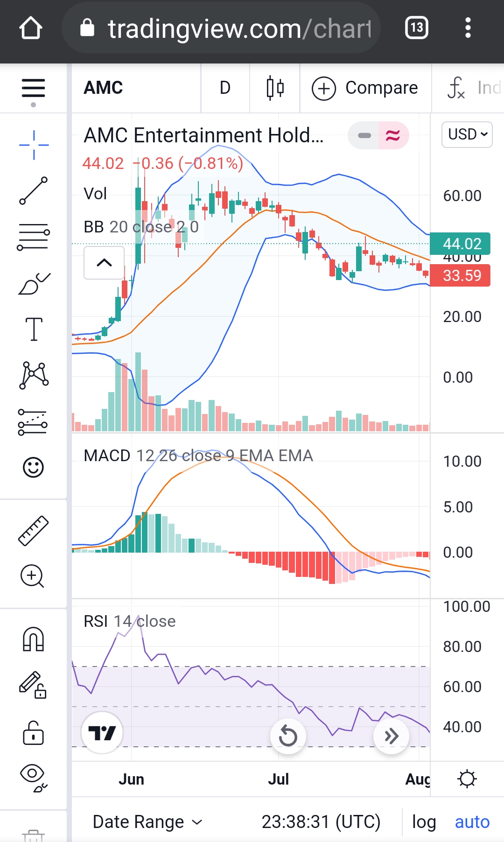504x842 pixels.
Task: Select the MACD 12 26 close 9 legend
Action: point(198,456)
